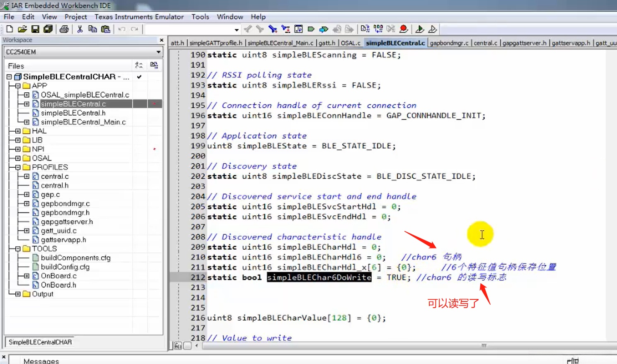Screen dimensions: 617x364
Task: Open the Go To dialog icon
Action: pyautogui.click(x=298, y=29)
